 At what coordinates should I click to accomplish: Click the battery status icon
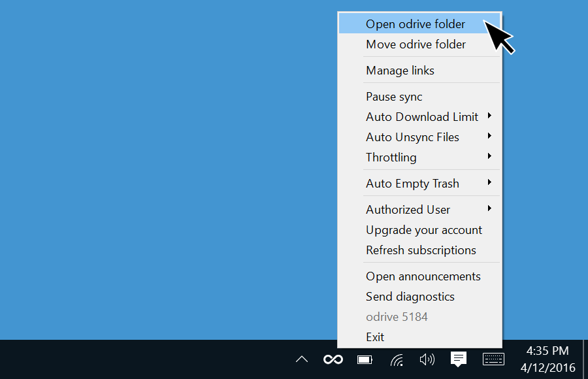[365, 360]
